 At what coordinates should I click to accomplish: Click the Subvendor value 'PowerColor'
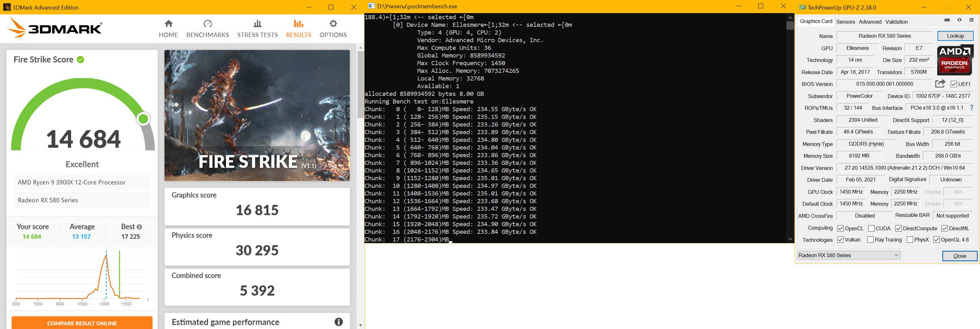pos(859,96)
